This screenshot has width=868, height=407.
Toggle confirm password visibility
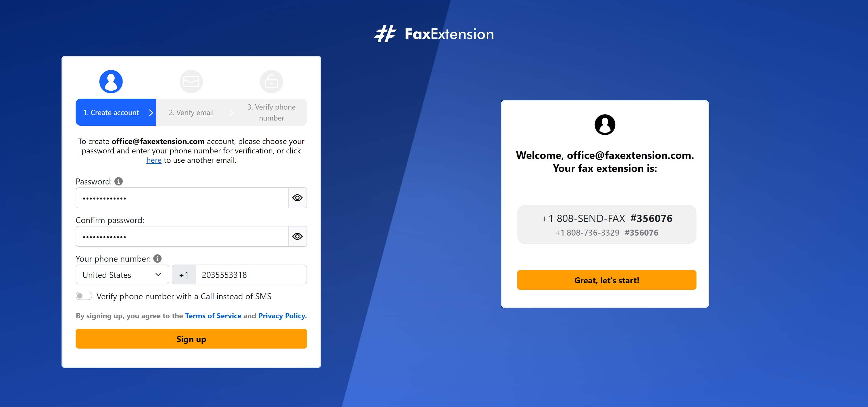coord(297,236)
